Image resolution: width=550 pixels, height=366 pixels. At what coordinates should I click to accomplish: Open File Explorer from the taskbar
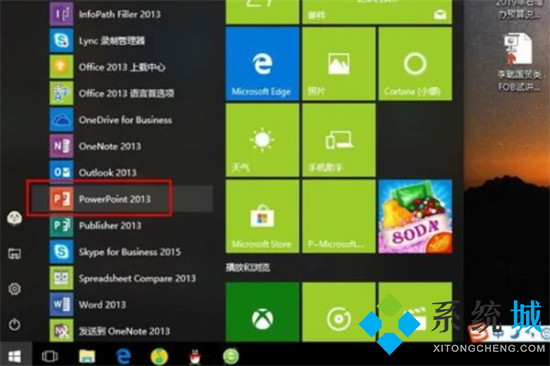(87, 356)
